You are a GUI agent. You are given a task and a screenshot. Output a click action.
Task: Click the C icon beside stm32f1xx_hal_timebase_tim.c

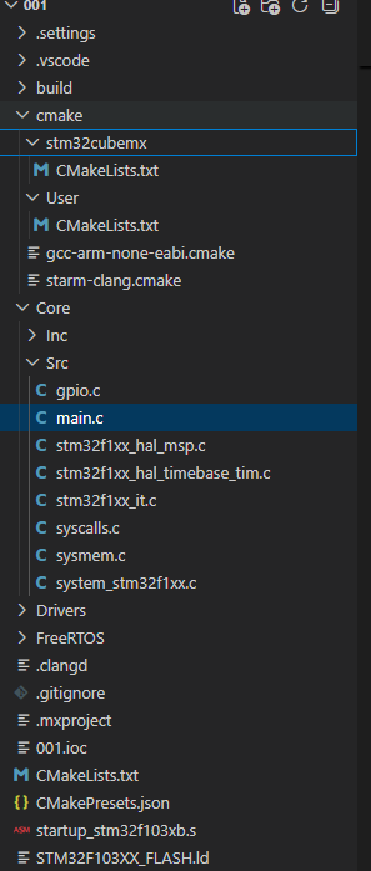tap(41, 473)
